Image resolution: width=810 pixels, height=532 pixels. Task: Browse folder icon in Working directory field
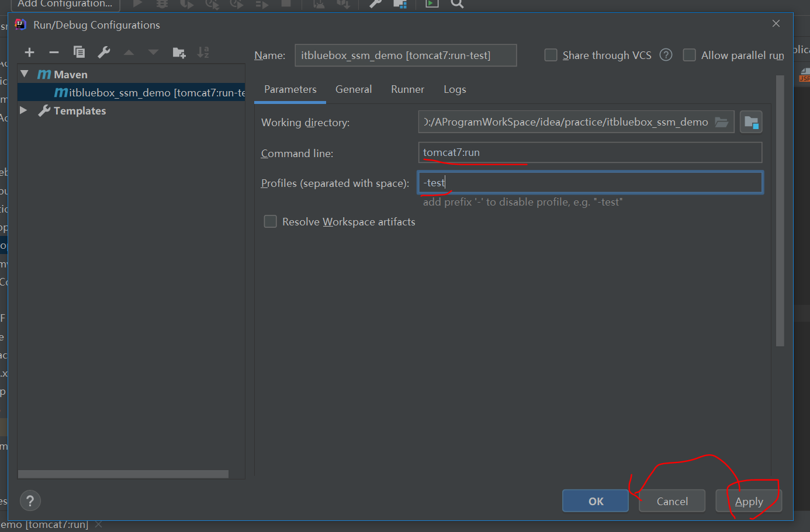pyautogui.click(x=722, y=122)
